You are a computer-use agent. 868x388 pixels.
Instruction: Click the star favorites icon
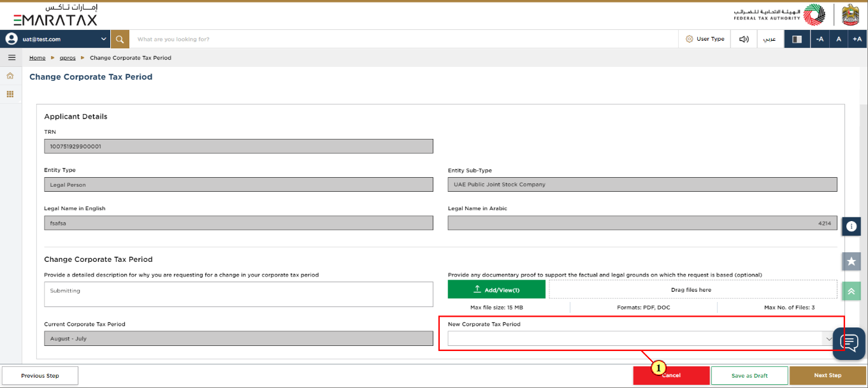coord(851,261)
